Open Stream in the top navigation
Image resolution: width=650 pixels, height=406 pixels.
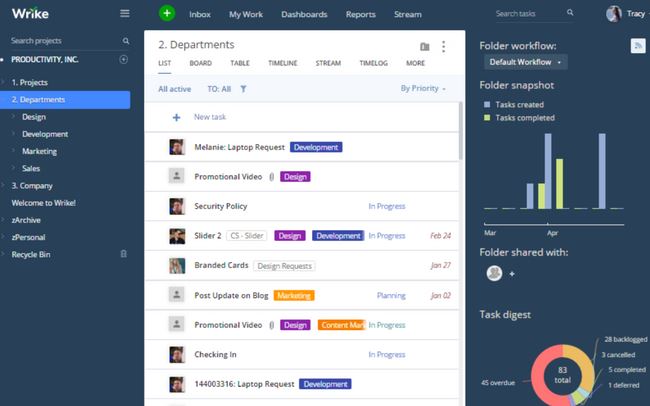coord(407,14)
